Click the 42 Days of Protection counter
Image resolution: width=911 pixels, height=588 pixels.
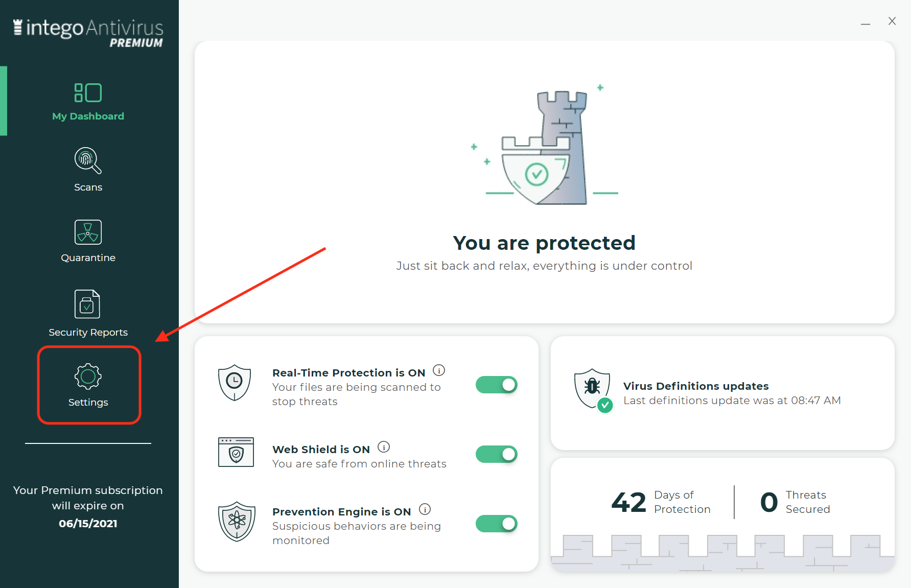661,502
